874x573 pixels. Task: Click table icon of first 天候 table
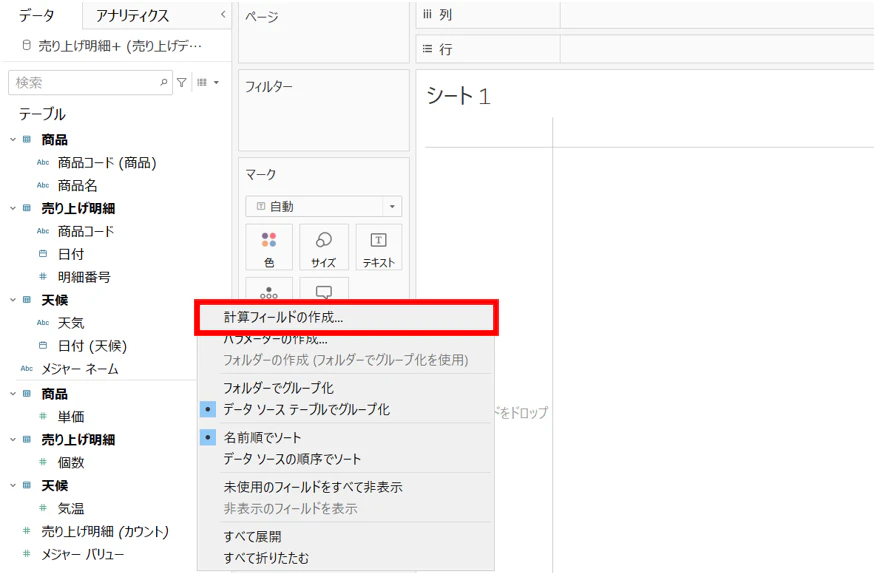pyautogui.click(x=27, y=300)
